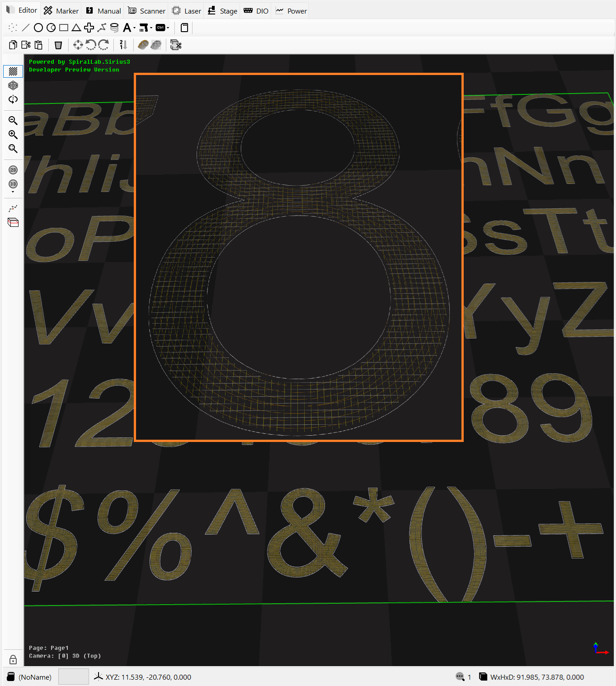Click the cut entity scissors icon
Viewport: 616px width, 686px height.
click(26, 45)
